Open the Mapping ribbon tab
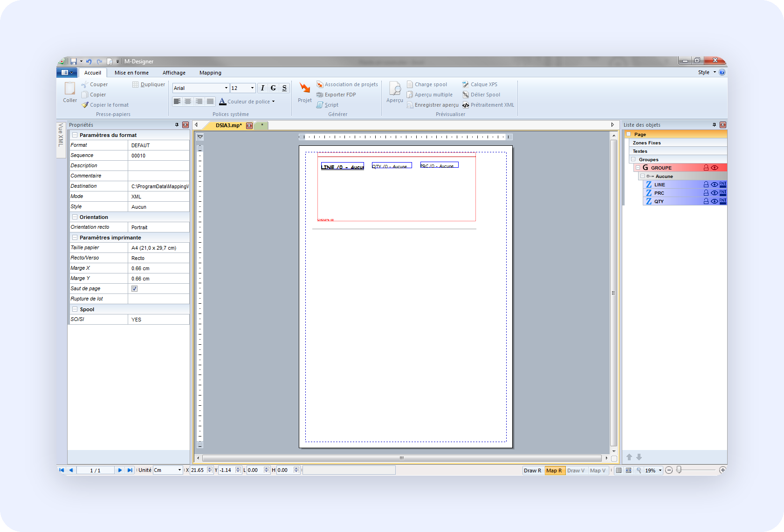The width and height of the screenshot is (784, 532). click(210, 73)
